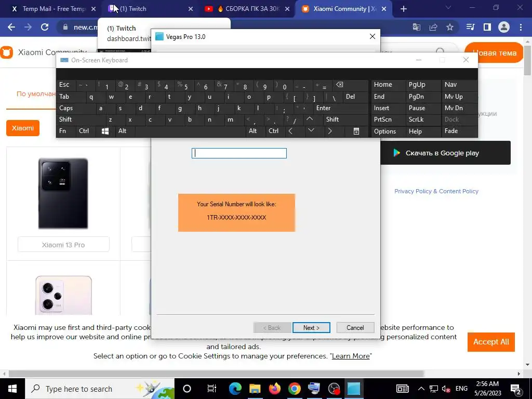
Task: Click Enter on the On-Screen Keyboard
Action: click(341, 108)
